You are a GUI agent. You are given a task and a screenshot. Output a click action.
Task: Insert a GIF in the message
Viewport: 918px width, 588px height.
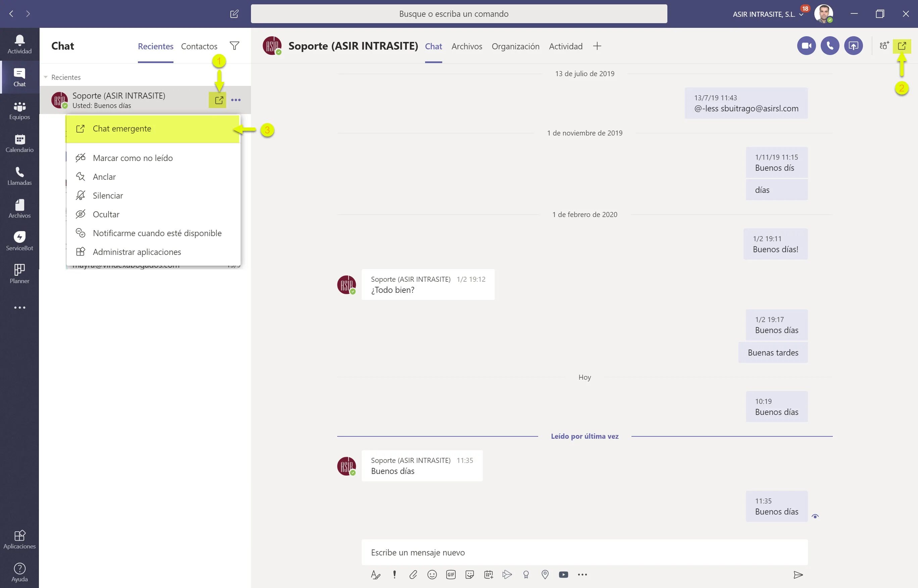451,575
